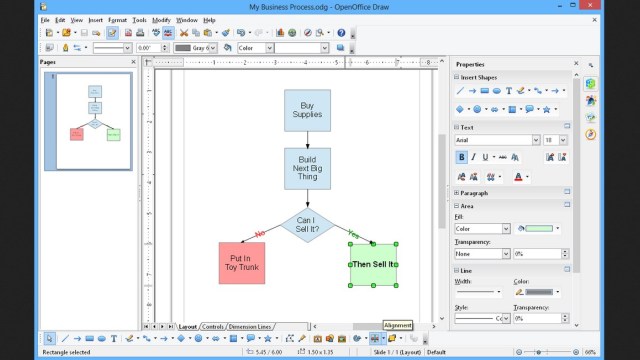The height and width of the screenshot is (360, 640).
Task: Collapse the Area section in the sidebar
Action: [x=457, y=206]
